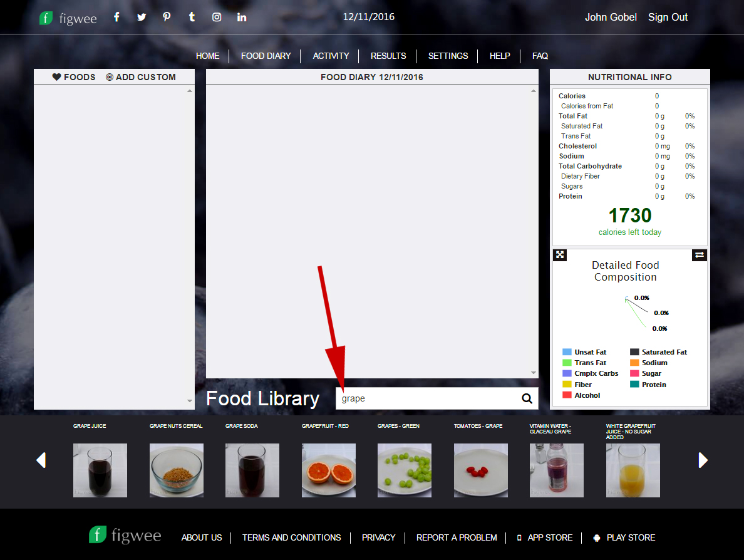
Task: Select the Grape Juice thumbnail
Action: (100, 470)
